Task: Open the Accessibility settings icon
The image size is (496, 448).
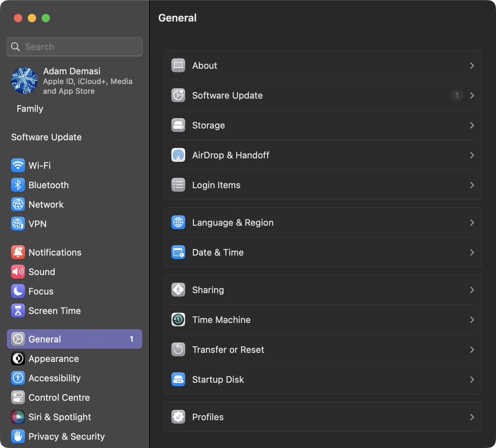Action: 18,378
